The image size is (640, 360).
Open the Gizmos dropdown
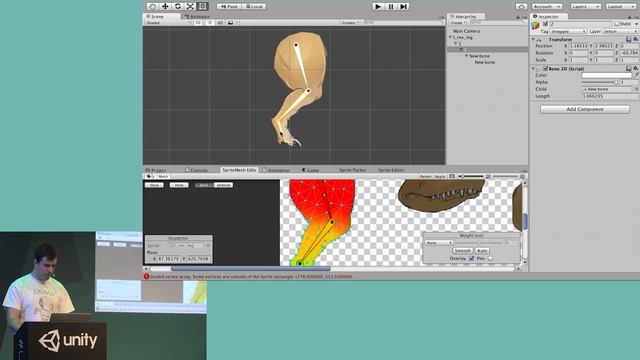350,23
